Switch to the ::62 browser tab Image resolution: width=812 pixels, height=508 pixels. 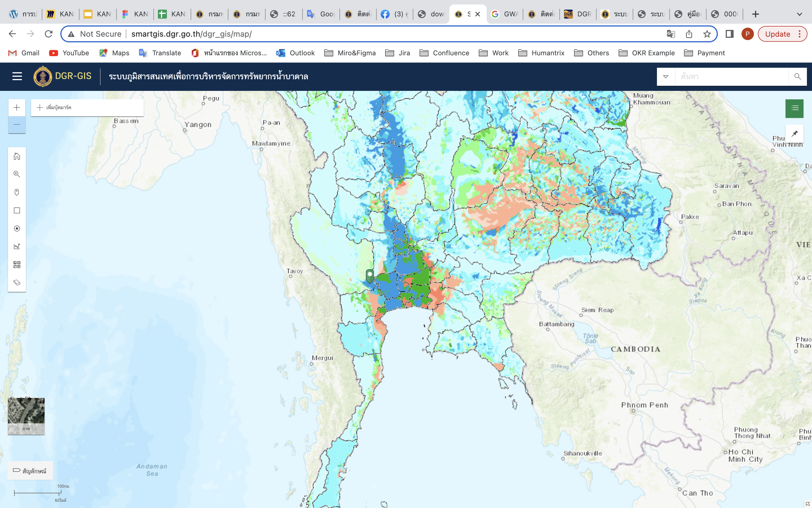(284, 14)
